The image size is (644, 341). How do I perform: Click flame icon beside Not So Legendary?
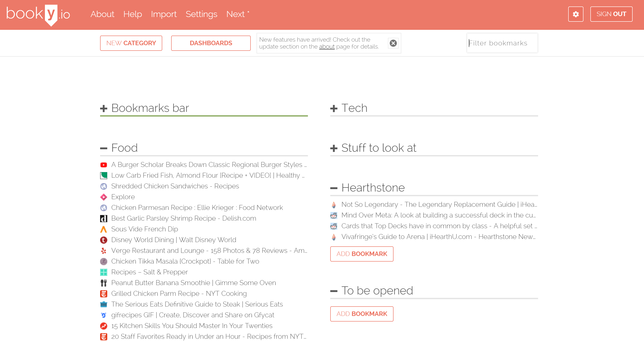point(334,205)
